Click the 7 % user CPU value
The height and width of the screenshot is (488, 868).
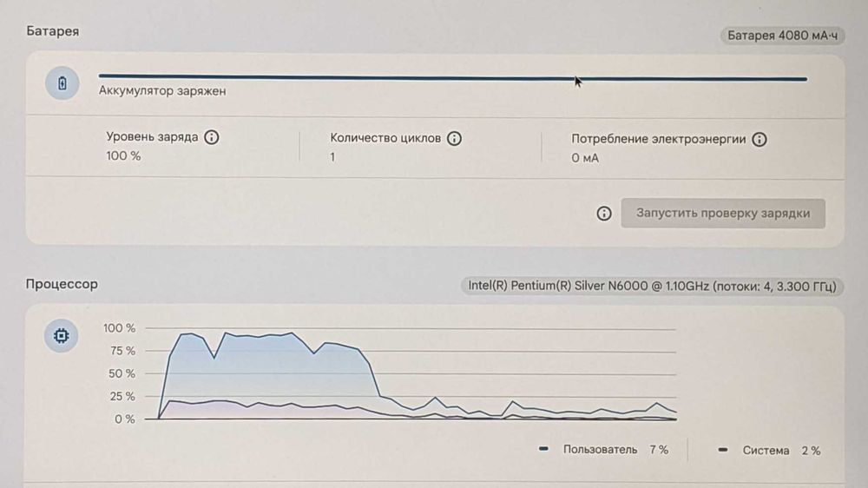point(659,449)
